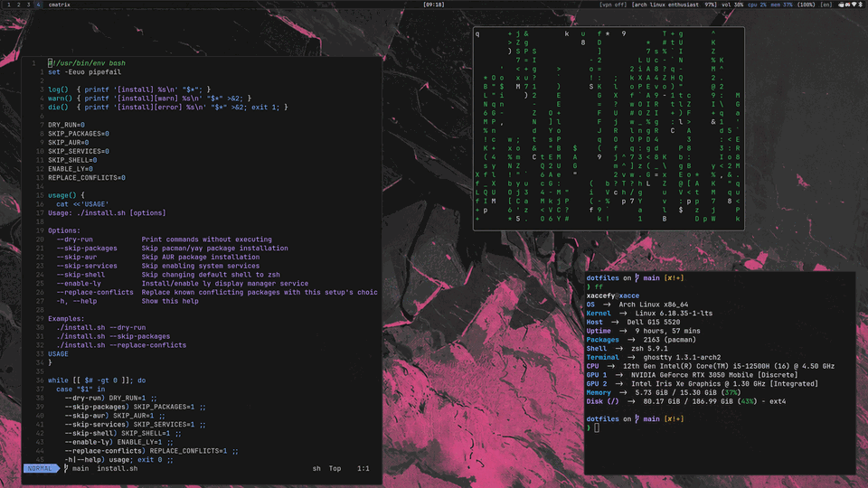
Task: Click the 09:18 clock in the top bar
Action: (x=433, y=5)
